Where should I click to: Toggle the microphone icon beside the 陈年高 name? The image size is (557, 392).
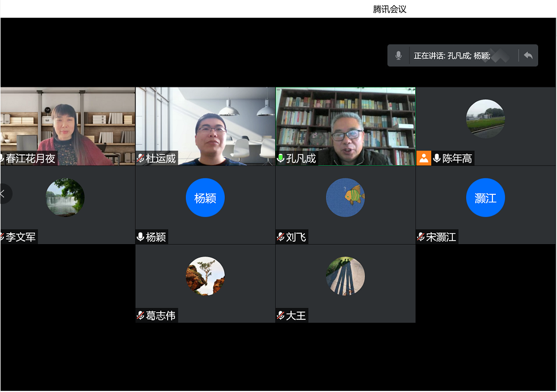pyautogui.click(x=437, y=158)
